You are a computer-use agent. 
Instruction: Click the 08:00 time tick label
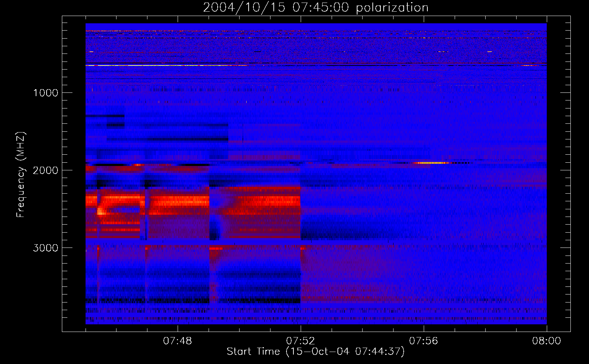tap(546, 341)
